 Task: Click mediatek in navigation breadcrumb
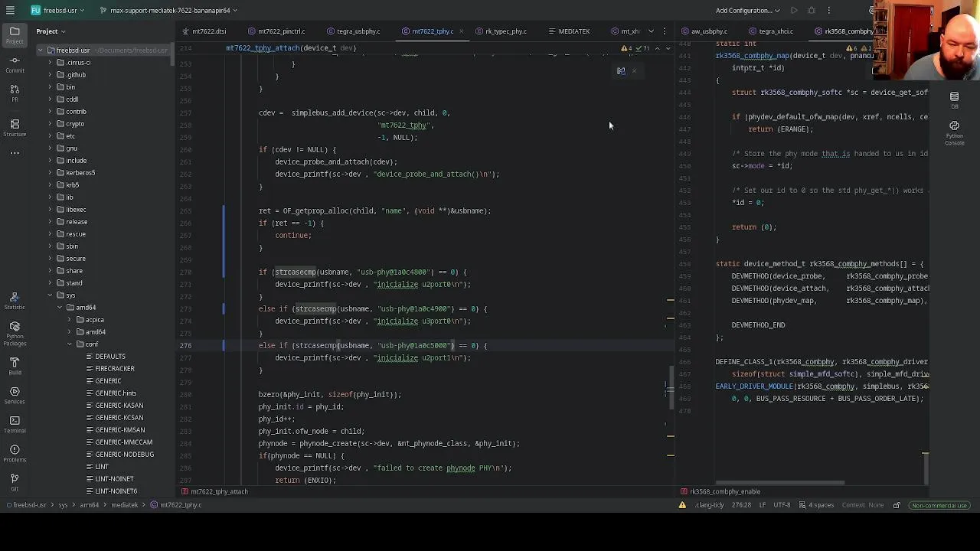125,505
